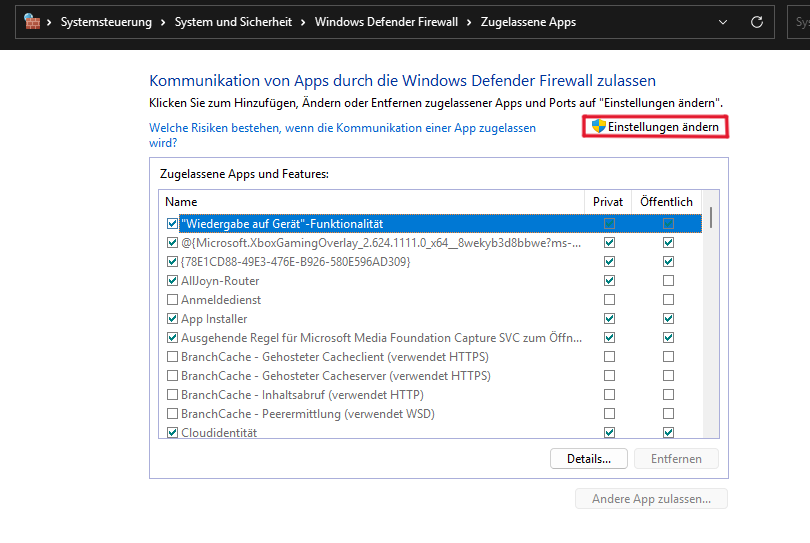The width and height of the screenshot is (810, 543).
Task: Toggle Öffentlich checkbox for App Installer
Action: (668, 319)
